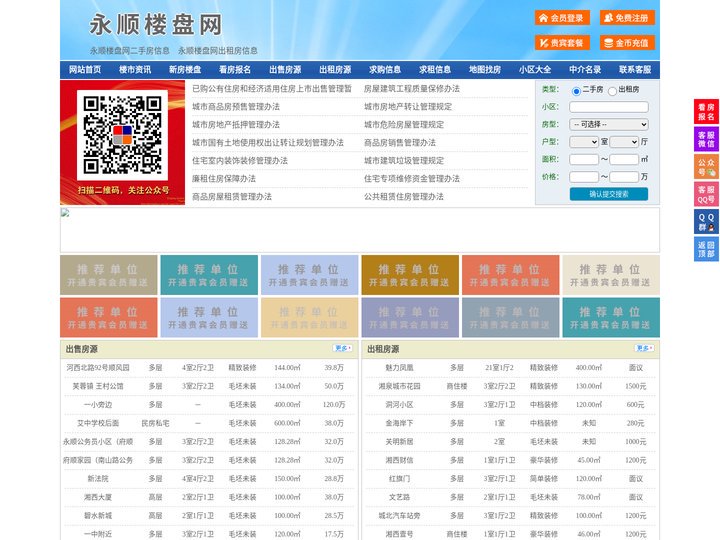Expand the 房型 '可选择' dropdown
The image size is (720, 540).
[x=609, y=124]
